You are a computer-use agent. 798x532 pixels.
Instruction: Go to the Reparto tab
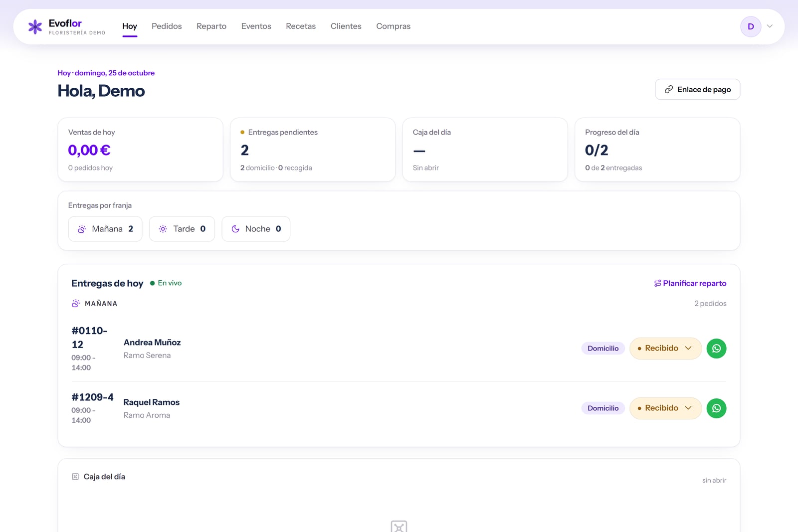[211, 26]
